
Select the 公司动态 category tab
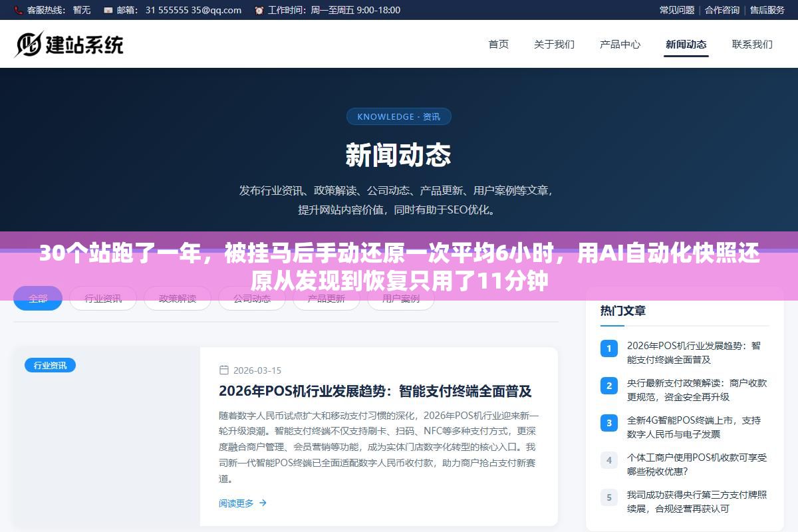click(252, 299)
